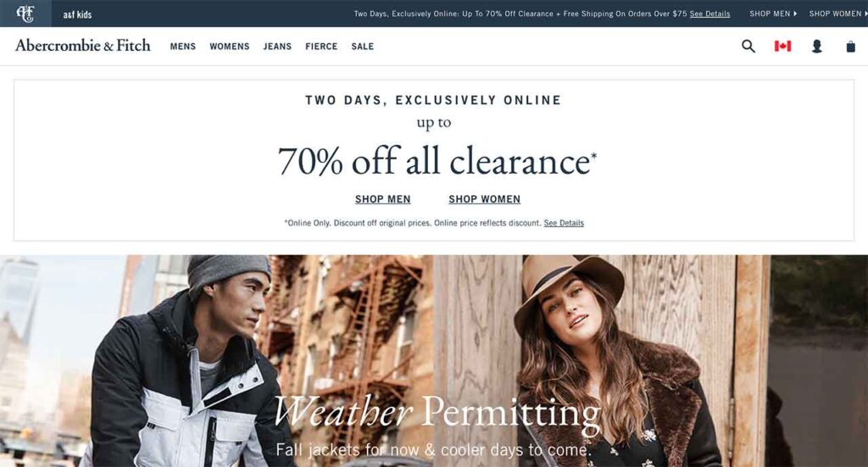
Task: Click the 70% off all clearance headline
Action: (x=437, y=162)
